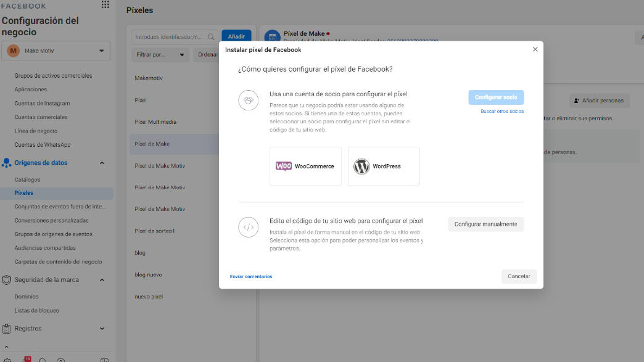644x362 pixels.
Task: Select Pixel Multimedia from the pixel list
Action: [x=155, y=122]
